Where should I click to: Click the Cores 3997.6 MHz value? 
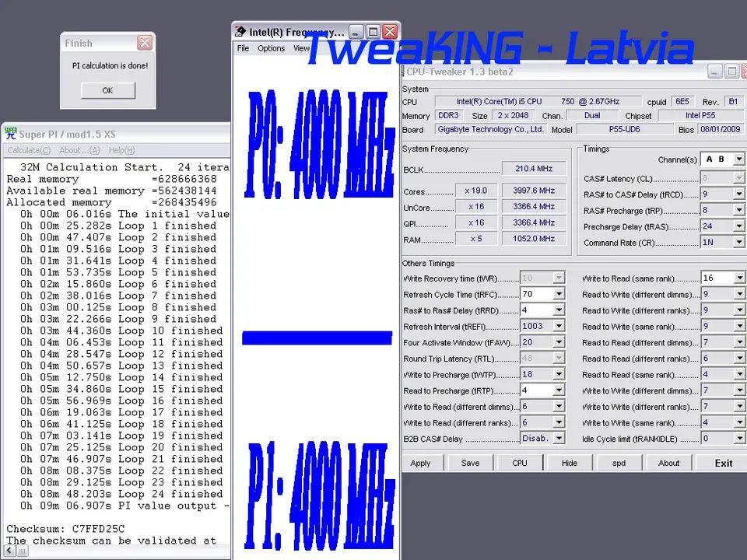(x=534, y=191)
